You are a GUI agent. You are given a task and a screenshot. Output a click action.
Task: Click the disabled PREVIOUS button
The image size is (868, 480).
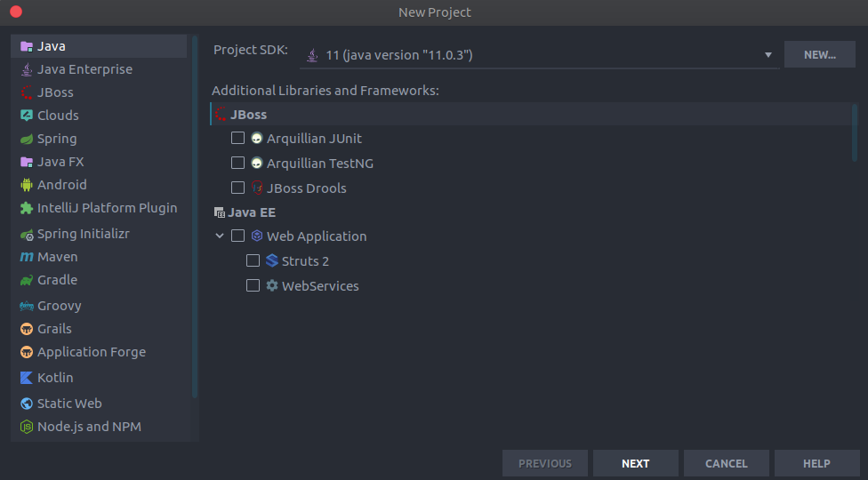(544, 463)
